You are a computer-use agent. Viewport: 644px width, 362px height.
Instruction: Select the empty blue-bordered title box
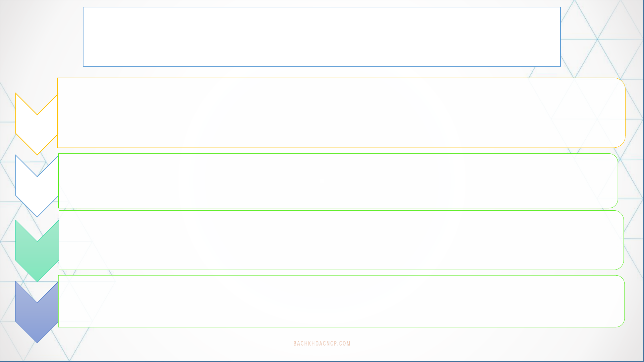click(322, 37)
